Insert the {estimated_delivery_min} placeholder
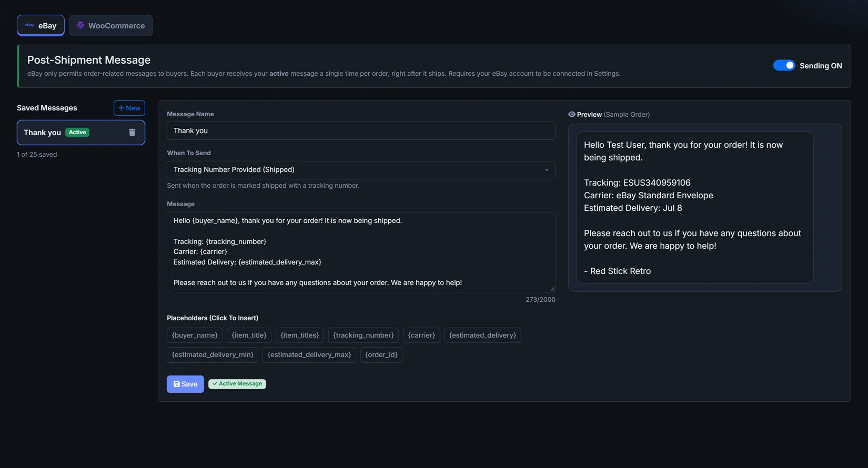 coord(213,354)
